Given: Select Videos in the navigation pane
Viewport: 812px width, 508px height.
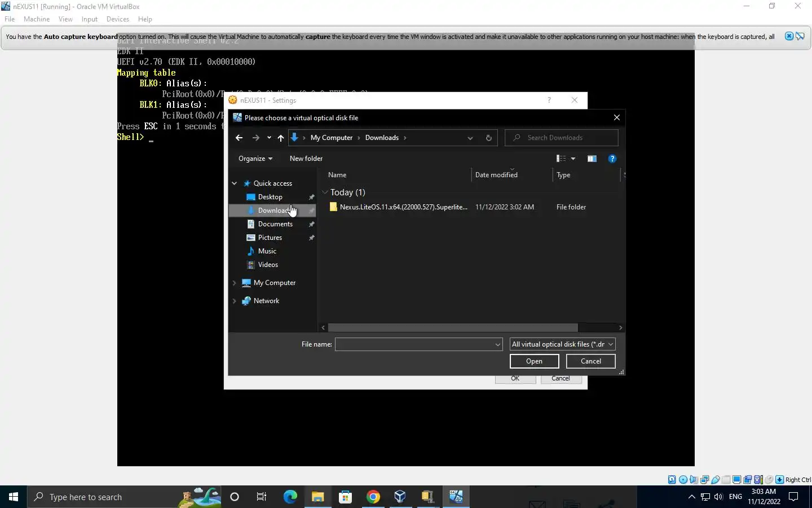Looking at the screenshot, I should click(x=268, y=265).
